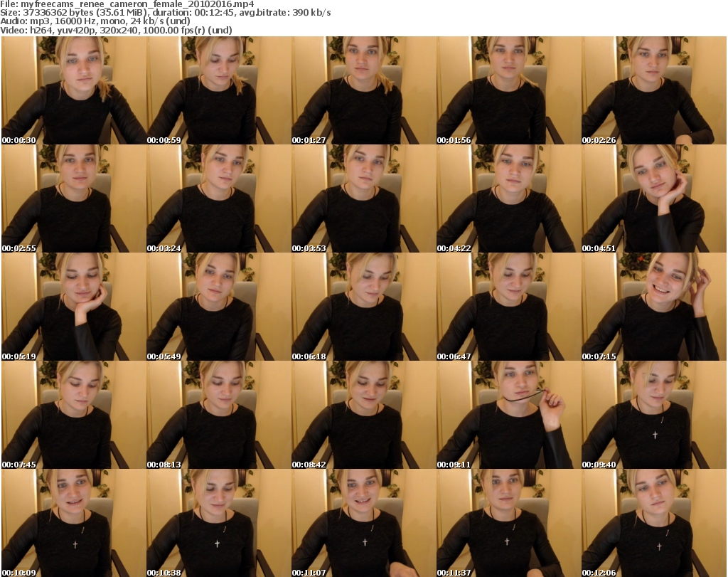728x577 pixels.
Task: Pick the thumbnail stamped 00:06:47
Action: click(509, 307)
